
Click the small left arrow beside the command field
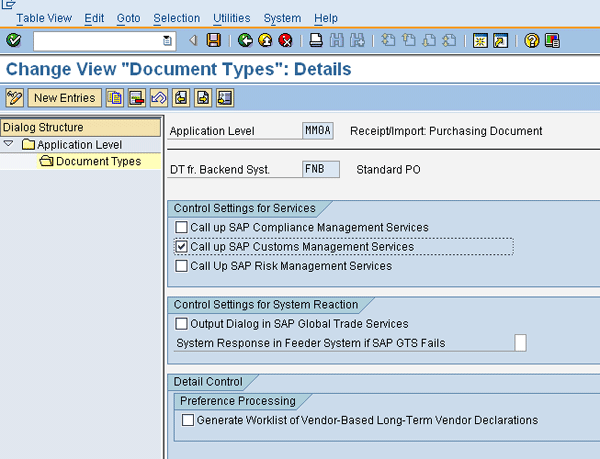click(194, 40)
